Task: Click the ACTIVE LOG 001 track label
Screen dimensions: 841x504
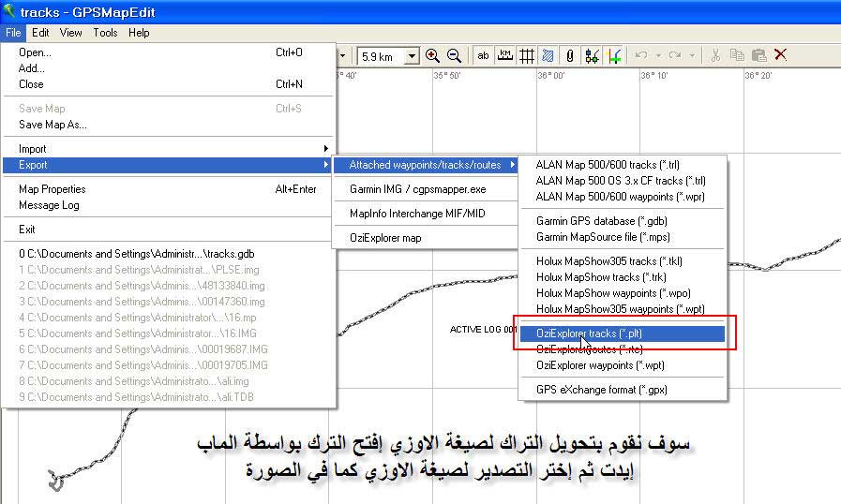Action: pyautogui.click(x=483, y=329)
